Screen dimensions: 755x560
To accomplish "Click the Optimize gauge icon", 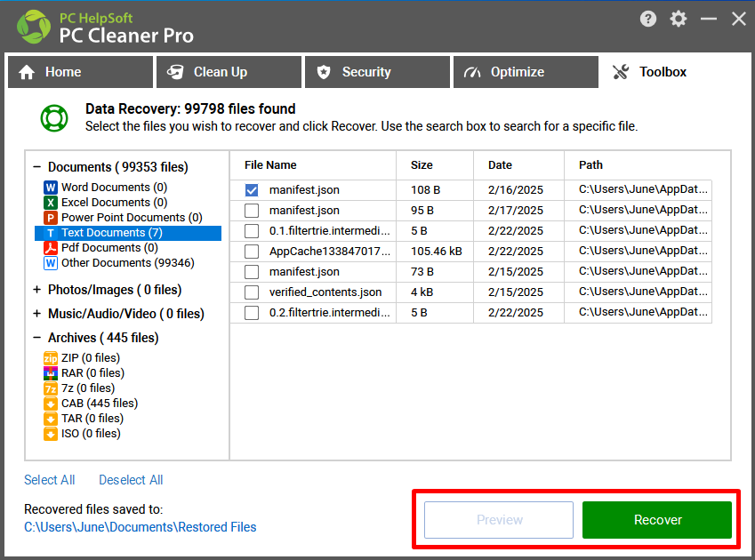I will tap(472, 72).
